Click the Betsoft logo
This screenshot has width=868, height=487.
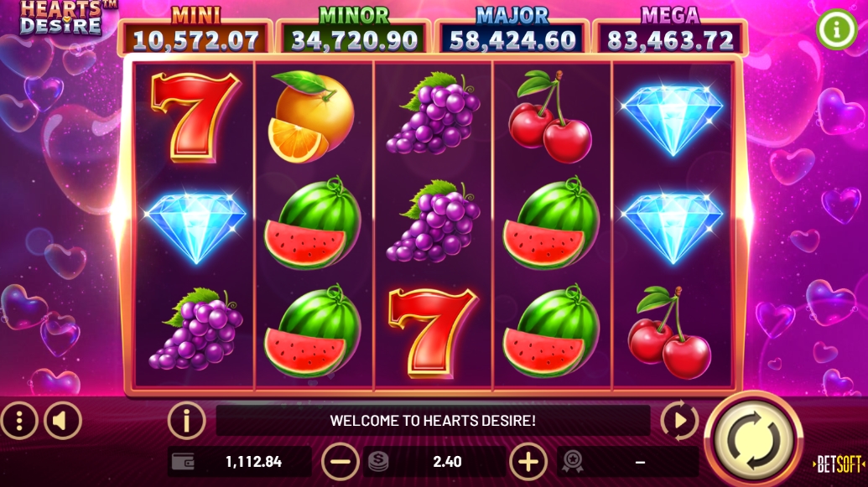(x=839, y=464)
